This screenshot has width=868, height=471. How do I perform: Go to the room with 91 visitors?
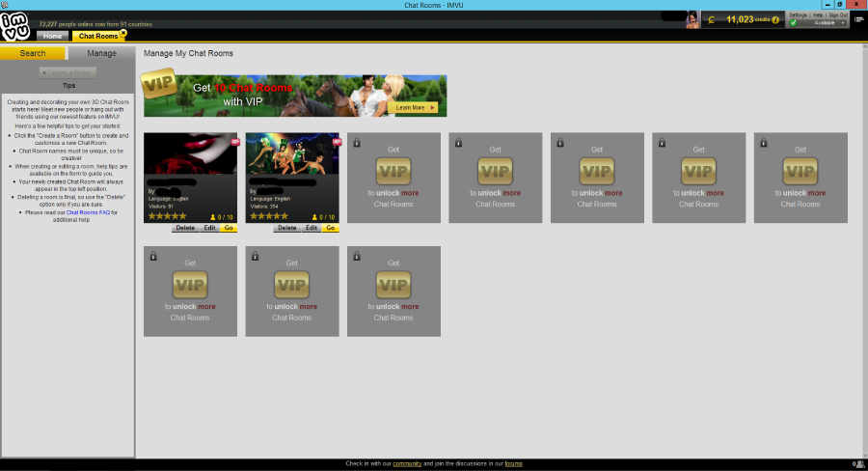pos(229,229)
